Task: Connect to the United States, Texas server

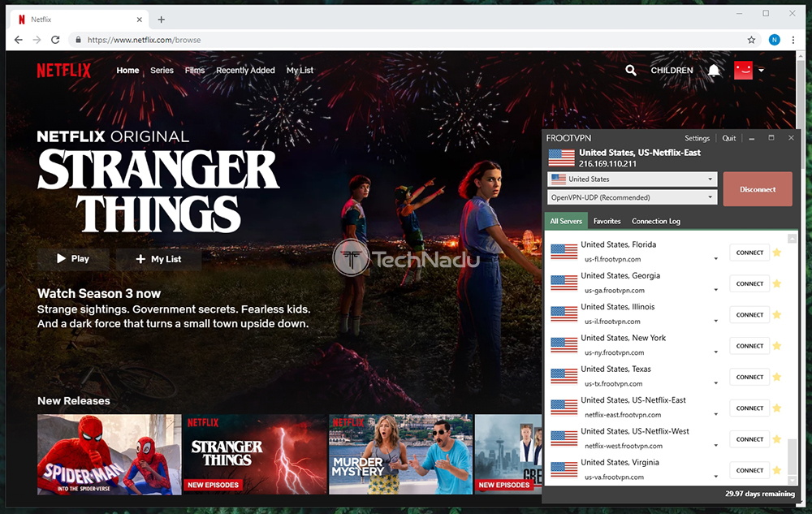Action: point(749,377)
